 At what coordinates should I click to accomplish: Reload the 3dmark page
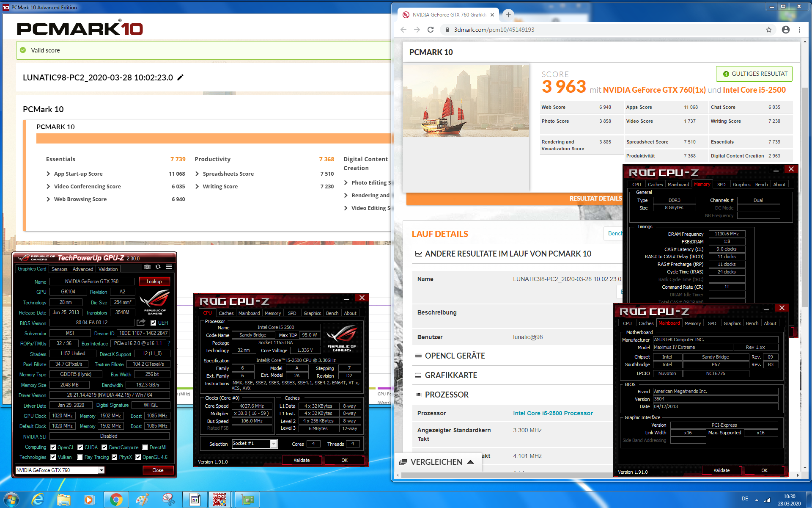(431, 30)
